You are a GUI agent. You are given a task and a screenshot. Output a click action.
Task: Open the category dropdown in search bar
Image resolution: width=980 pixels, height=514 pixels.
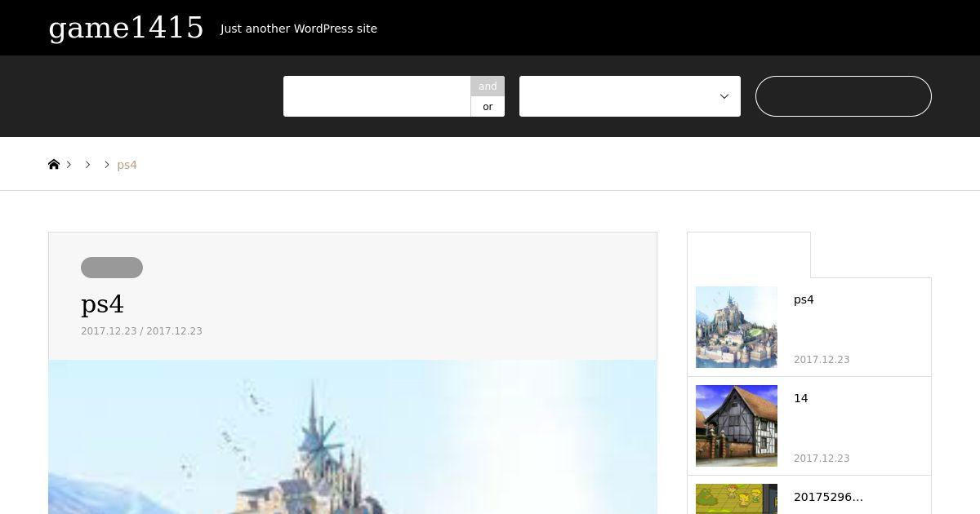(630, 96)
